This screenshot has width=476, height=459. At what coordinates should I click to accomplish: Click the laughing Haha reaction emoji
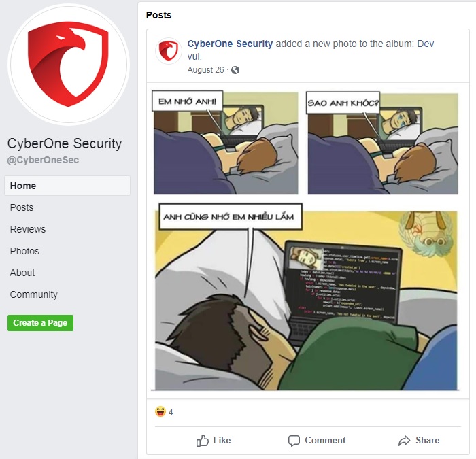click(x=160, y=411)
